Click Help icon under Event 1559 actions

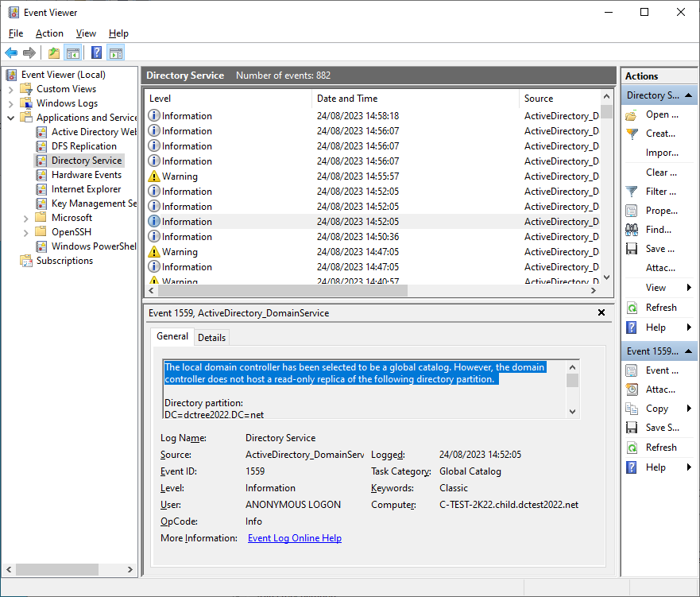(631, 467)
